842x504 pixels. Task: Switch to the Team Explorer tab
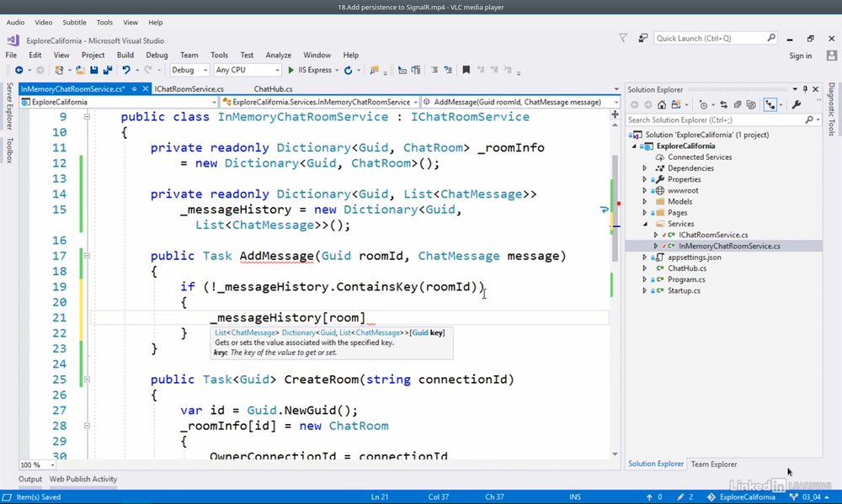pyautogui.click(x=714, y=464)
